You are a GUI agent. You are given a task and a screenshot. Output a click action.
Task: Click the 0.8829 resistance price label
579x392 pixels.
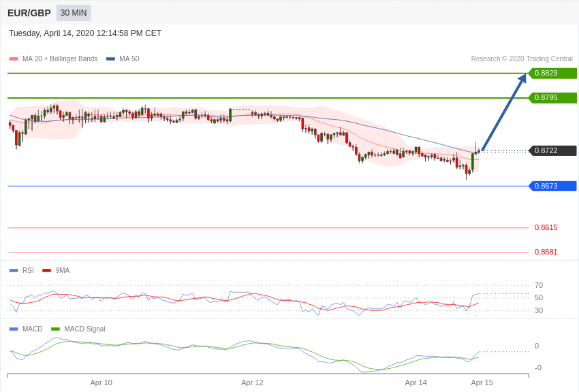pos(552,73)
